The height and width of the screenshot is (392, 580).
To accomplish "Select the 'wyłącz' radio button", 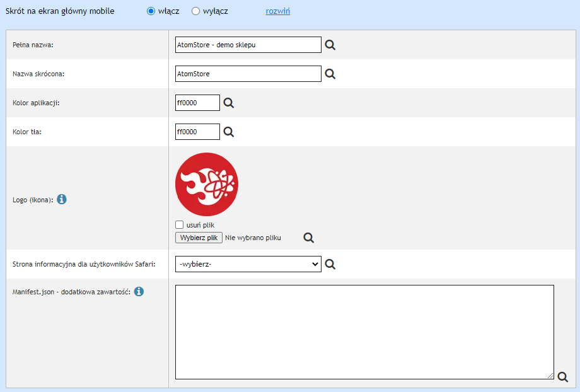I will click(195, 11).
